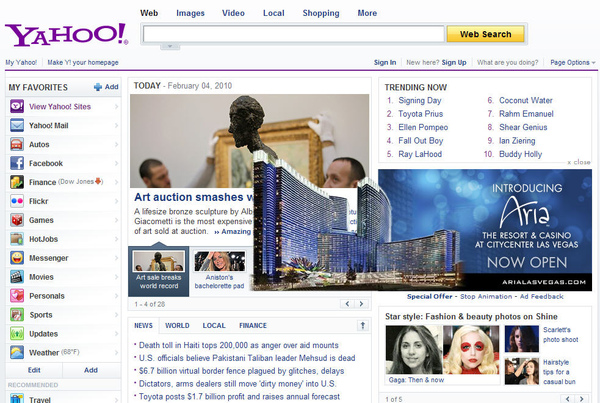Open Yahoo! Mail envelope icon
The image size is (600, 403).
pos(17,125)
